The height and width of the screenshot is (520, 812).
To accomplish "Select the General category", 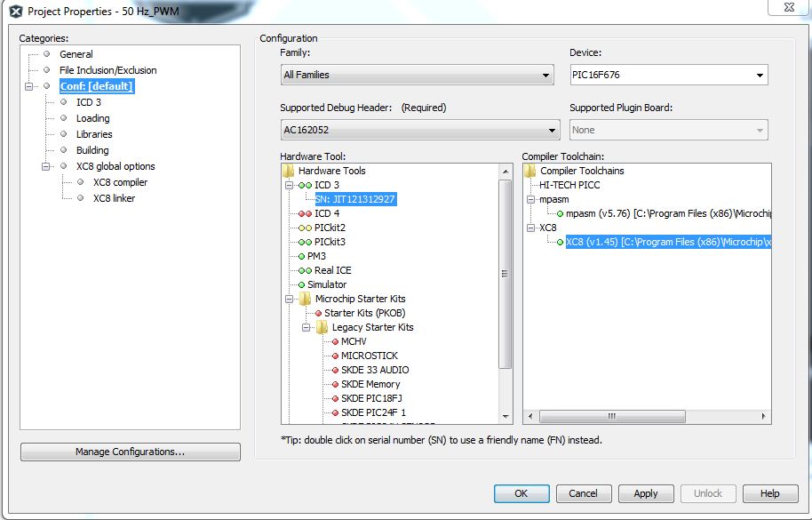I will (76, 54).
